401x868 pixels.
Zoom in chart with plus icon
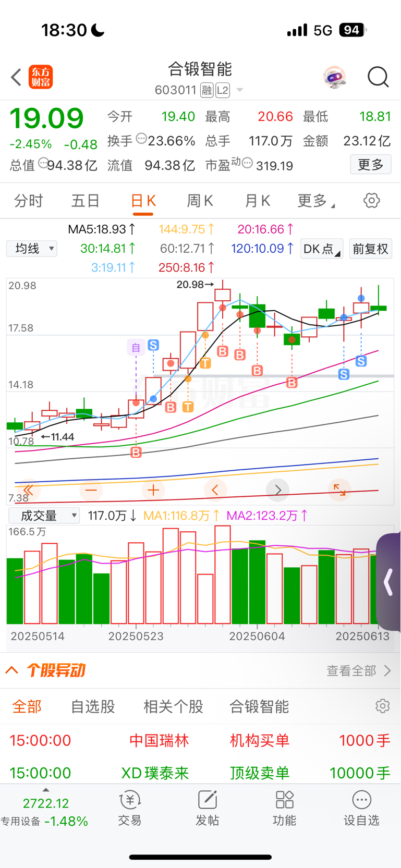(x=153, y=490)
